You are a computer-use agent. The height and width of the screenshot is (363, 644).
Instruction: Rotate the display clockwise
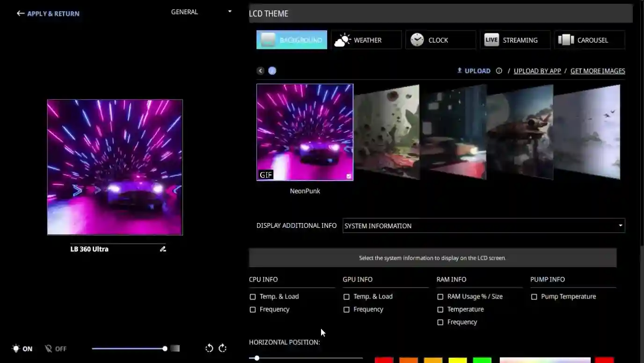pos(223,348)
